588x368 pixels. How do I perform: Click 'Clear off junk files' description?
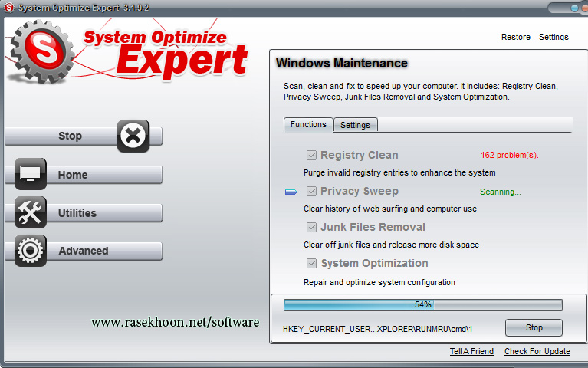(391, 245)
